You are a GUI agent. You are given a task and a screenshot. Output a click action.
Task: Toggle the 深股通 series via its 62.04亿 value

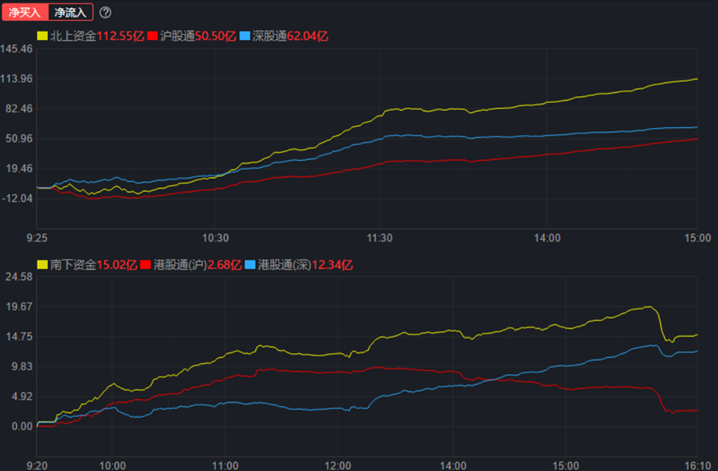309,36
